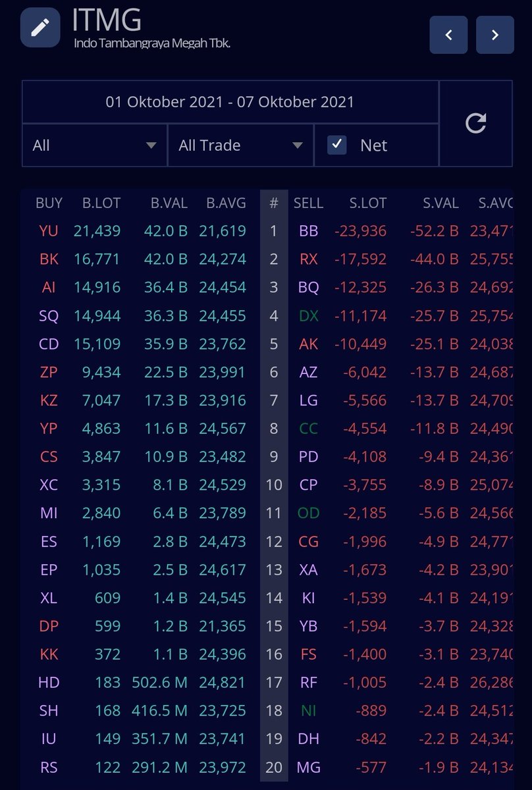Select seller broker CC
Screen dimensions: 532x790
(308, 429)
